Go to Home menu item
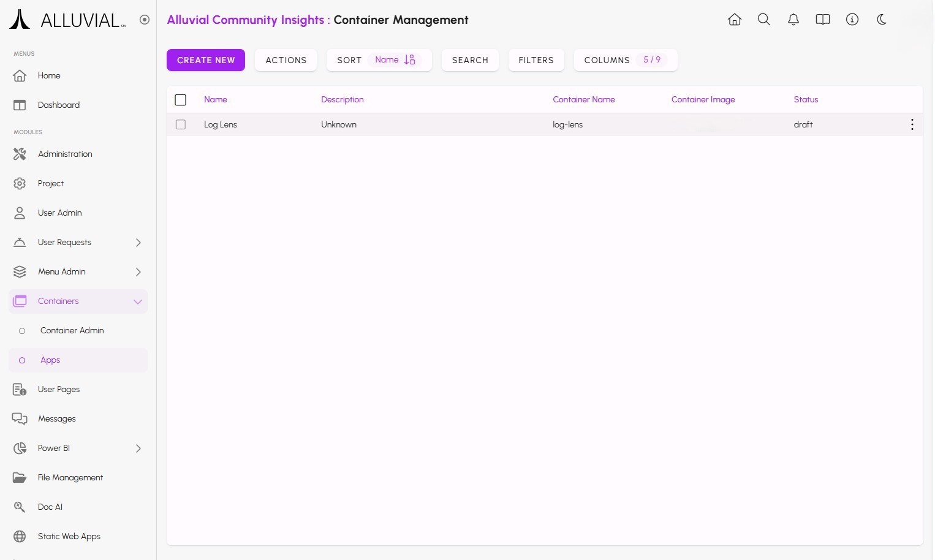 click(78, 76)
